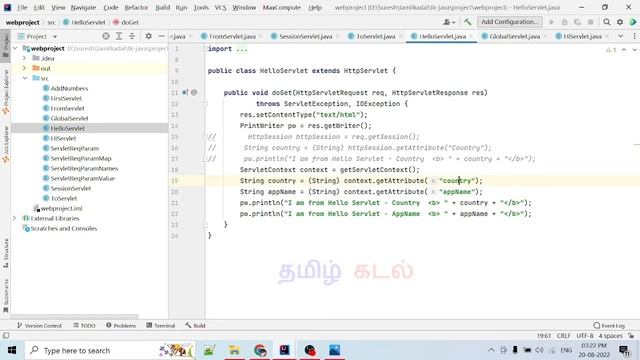The height and width of the screenshot is (360, 640).
Task: Show hidden system tray icons
Action: [491, 350]
